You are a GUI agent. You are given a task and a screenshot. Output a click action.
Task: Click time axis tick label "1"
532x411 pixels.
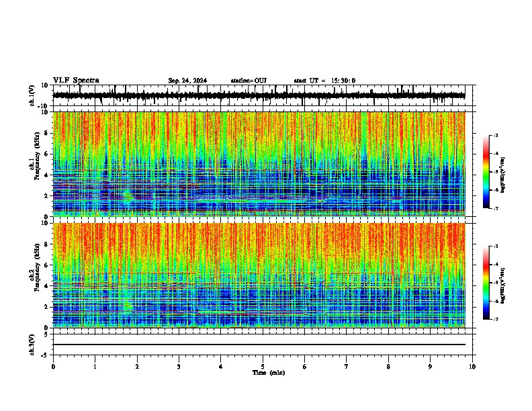pos(95,367)
